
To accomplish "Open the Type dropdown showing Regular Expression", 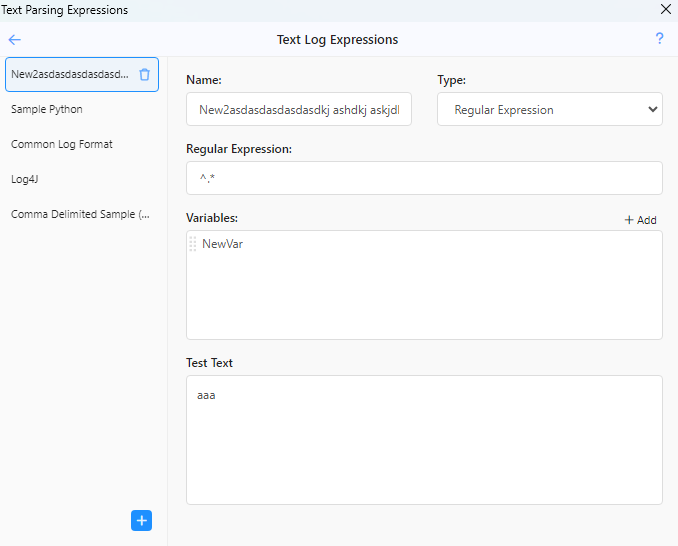I will point(550,109).
